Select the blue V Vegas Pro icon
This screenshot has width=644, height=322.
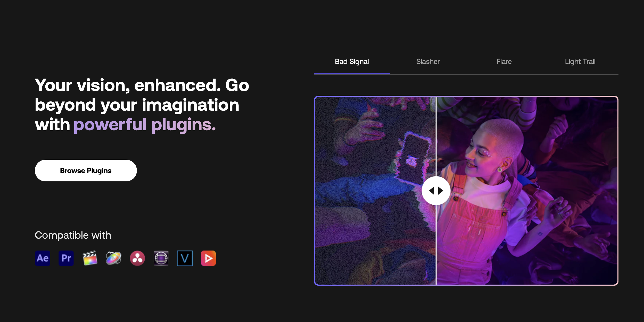185,258
